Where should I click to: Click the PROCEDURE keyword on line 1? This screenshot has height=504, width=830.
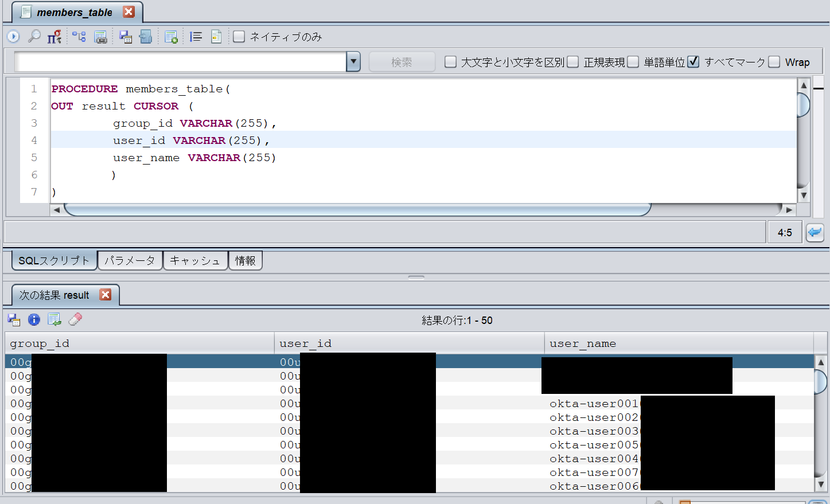84,89
